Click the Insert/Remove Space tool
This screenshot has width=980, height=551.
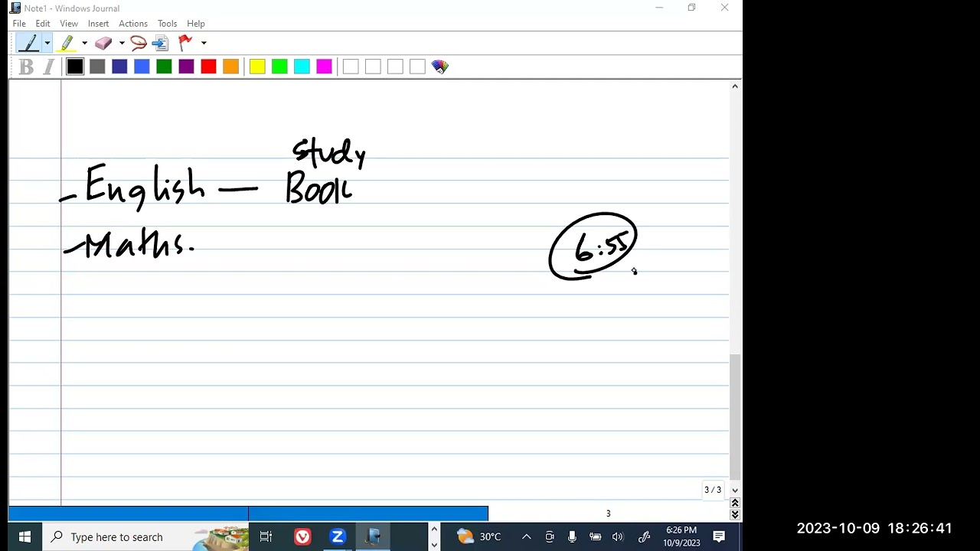pyautogui.click(x=160, y=43)
